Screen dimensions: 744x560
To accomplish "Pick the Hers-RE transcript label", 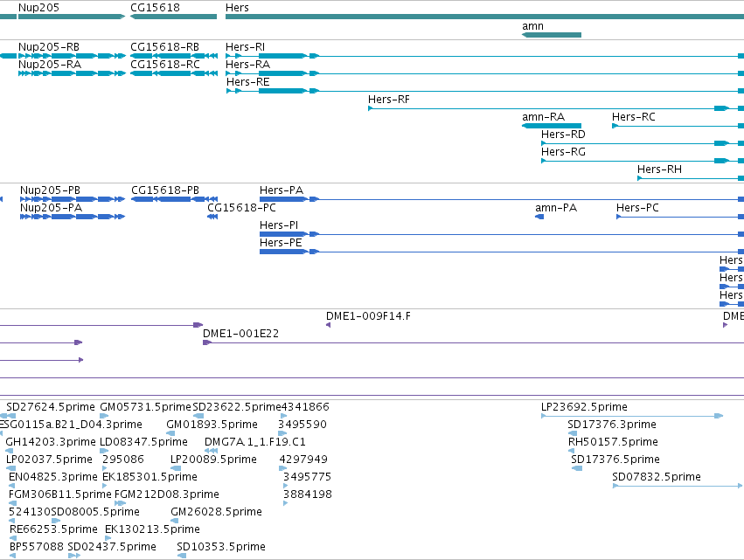I will (248, 82).
